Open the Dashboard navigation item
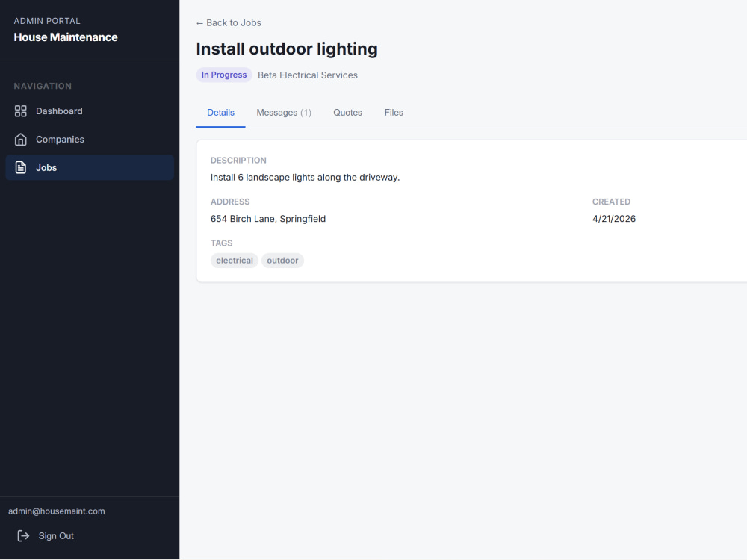747x560 pixels. pyautogui.click(x=90, y=111)
